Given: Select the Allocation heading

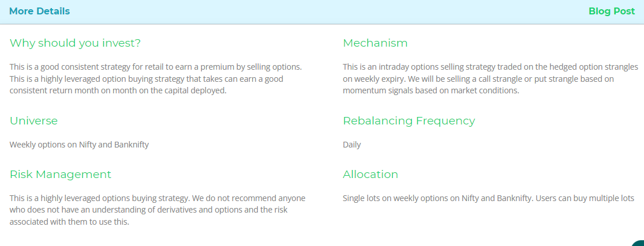Looking at the screenshot, I should tap(370, 175).
